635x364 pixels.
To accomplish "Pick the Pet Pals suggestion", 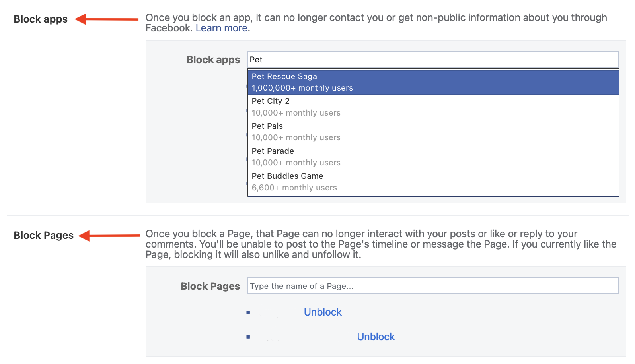I will [x=433, y=132].
